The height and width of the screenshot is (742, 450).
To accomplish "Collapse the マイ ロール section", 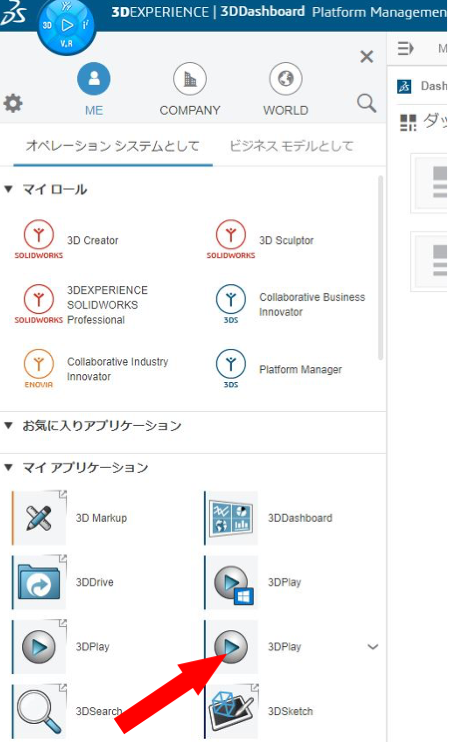I will pyautogui.click(x=8, y=189).
